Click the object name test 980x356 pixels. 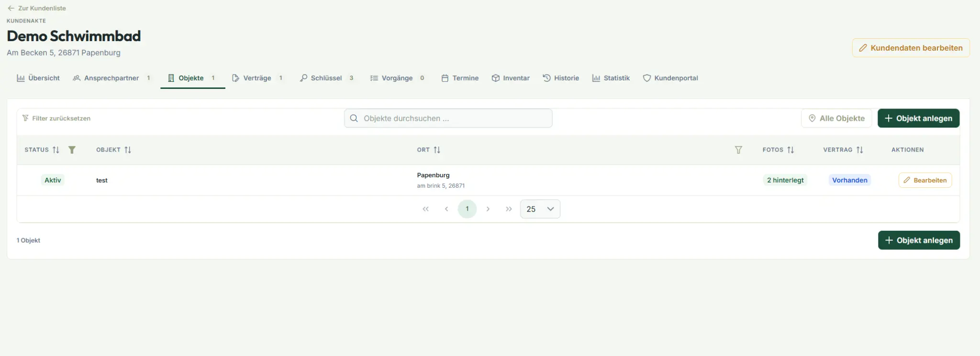coord(102,180)
